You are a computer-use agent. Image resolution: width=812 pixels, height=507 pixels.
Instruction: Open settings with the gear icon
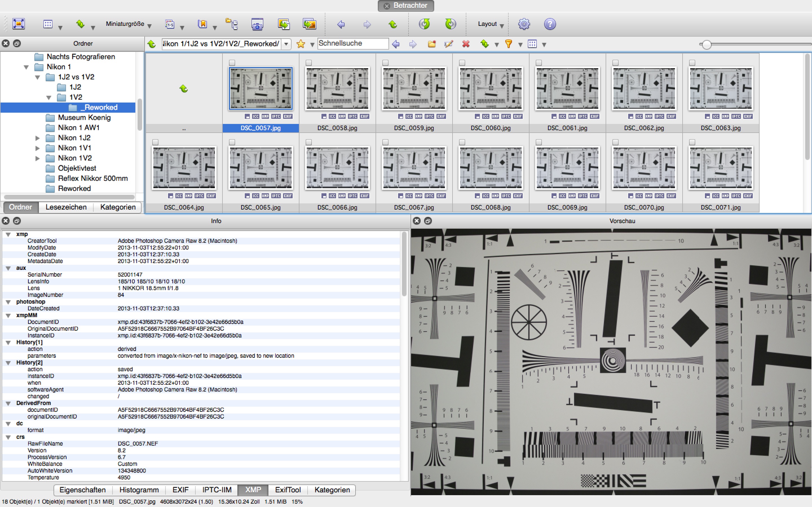[x=524, y=24]
